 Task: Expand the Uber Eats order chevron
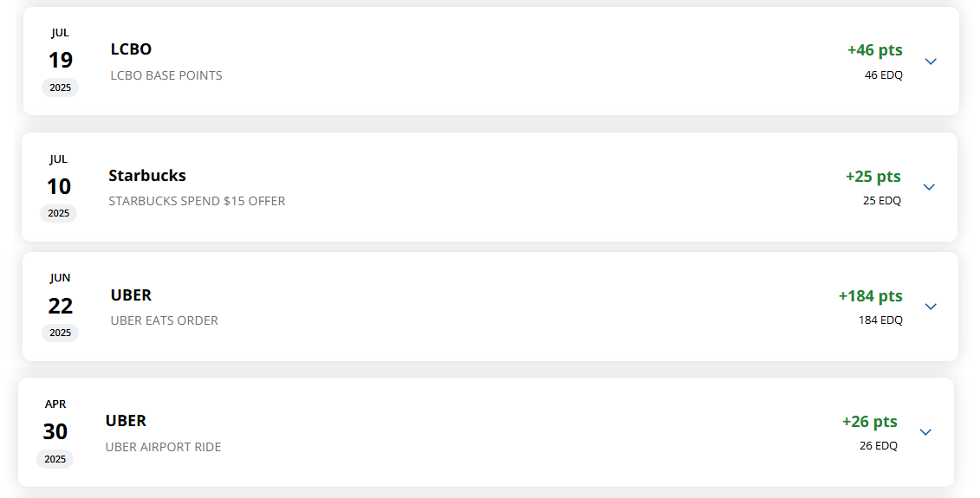coord(931,307)
